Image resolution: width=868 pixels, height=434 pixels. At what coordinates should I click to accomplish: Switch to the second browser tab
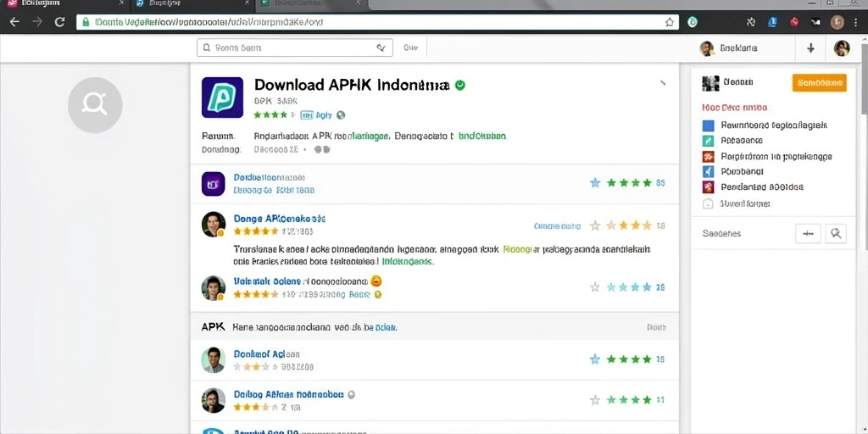pyautogui.click(x=192, y=4)
